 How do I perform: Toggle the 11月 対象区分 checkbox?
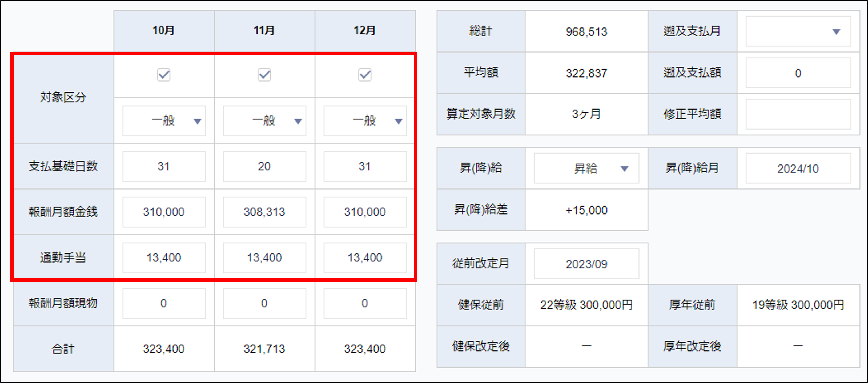[x=264, y=75]
